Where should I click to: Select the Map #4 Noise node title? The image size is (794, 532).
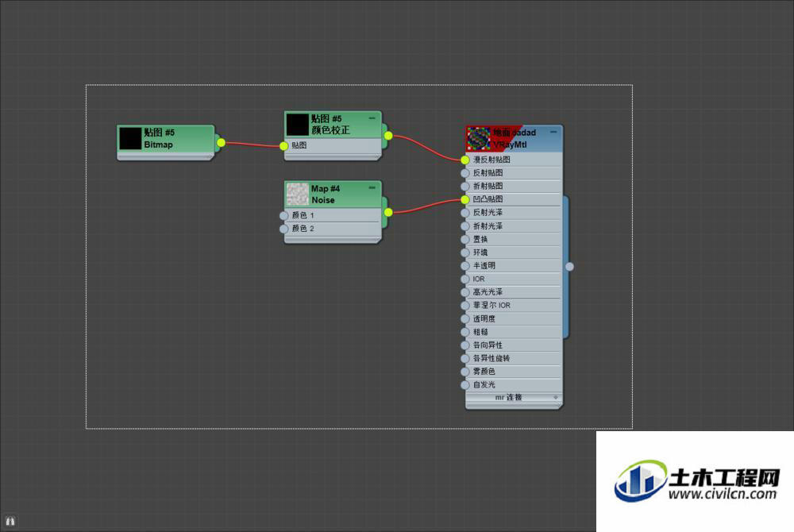[x=326, y=194]
